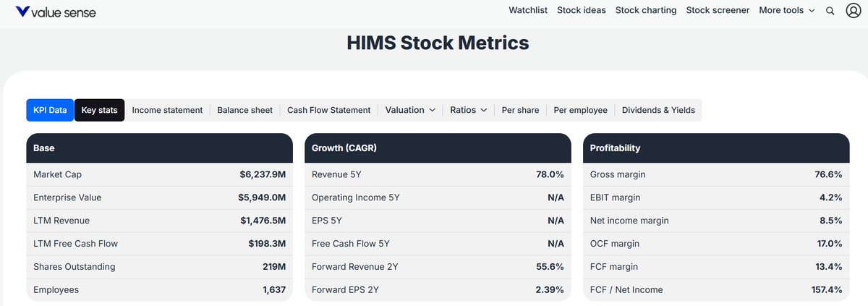Open the search magnifier icon
The width and height of the screenshot is (868, 306).
point(830,11)
